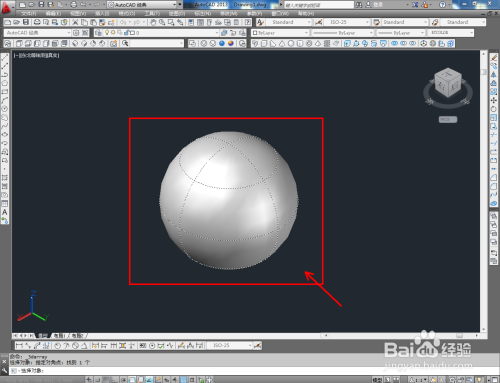
Task: Select the Box solid tool
Action: click(264, 44)
